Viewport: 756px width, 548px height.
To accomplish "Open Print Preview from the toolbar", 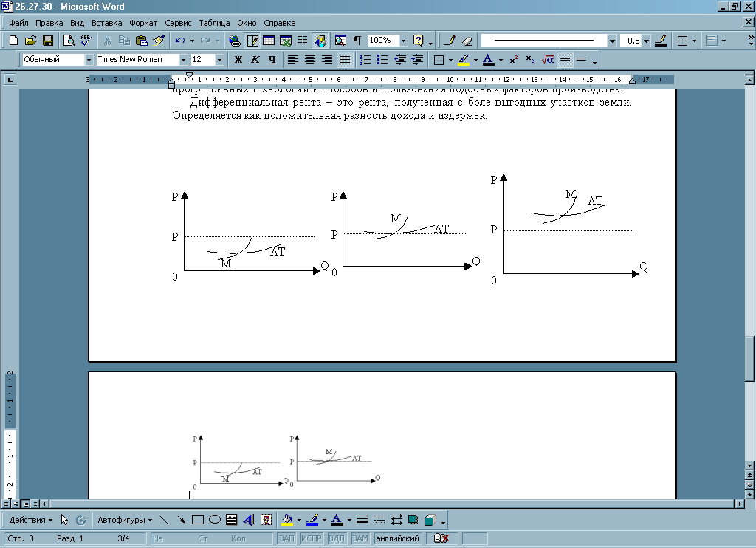I will tap(68, 41).
